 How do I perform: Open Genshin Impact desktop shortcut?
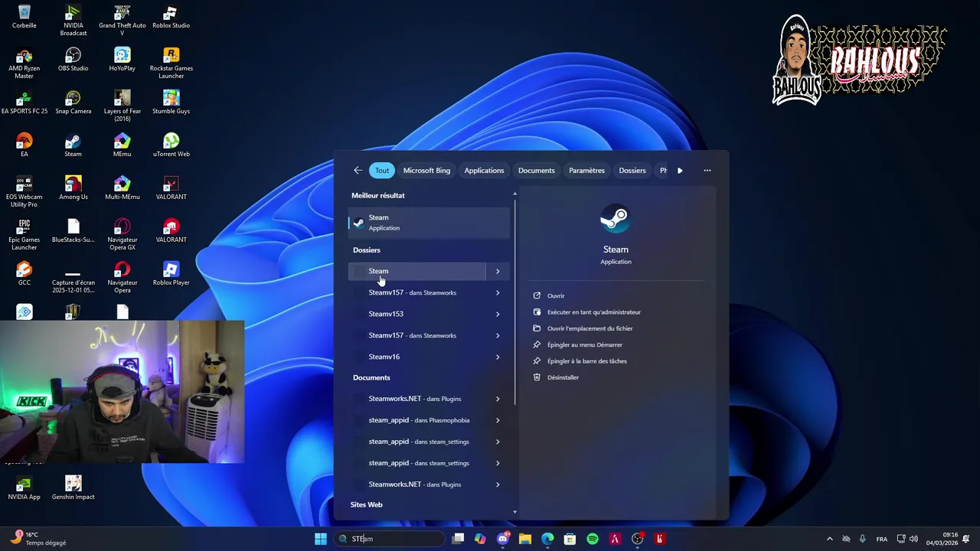pyautogui.click(x=73, y=488)
